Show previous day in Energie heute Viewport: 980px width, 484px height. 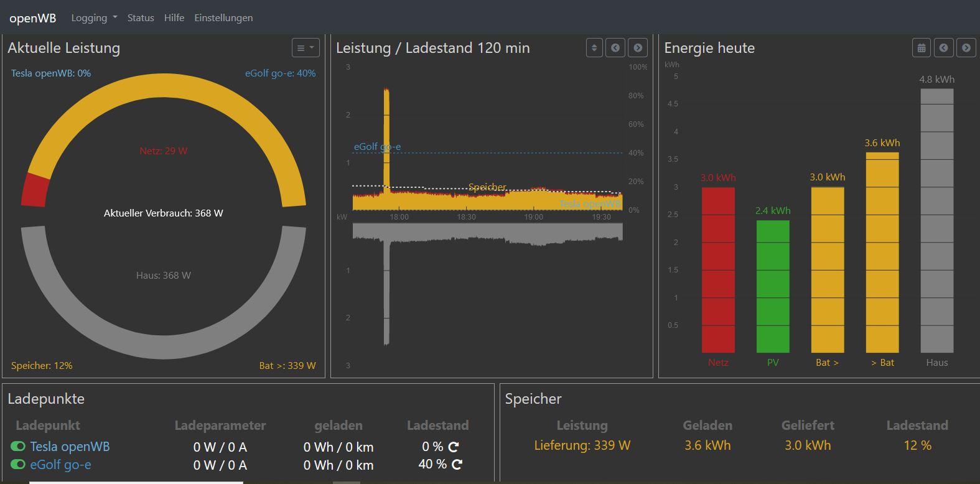(x=944, y=48)
